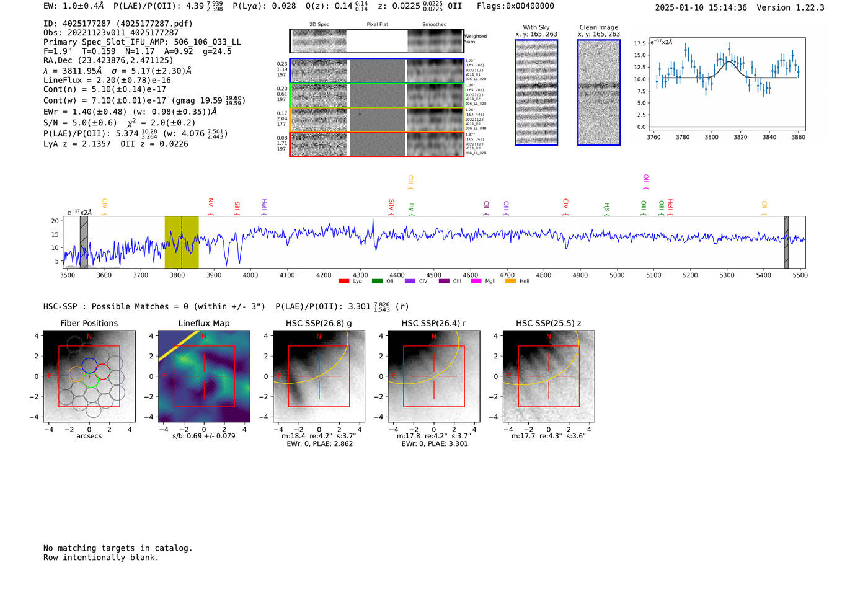Click the '2D Spec' column header
The height and width of the screenshot is (591, 868).
click(319, 25)
